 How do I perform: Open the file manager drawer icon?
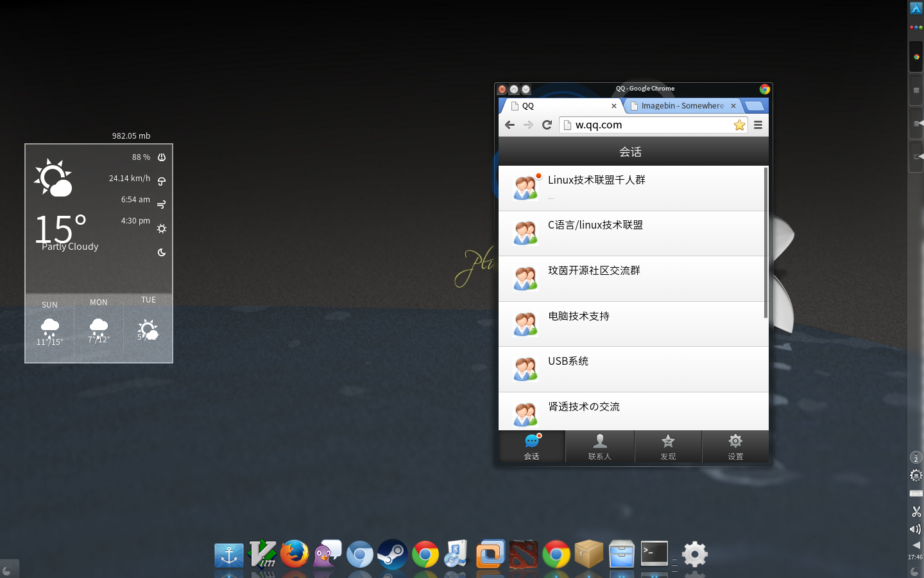[622, 555]
